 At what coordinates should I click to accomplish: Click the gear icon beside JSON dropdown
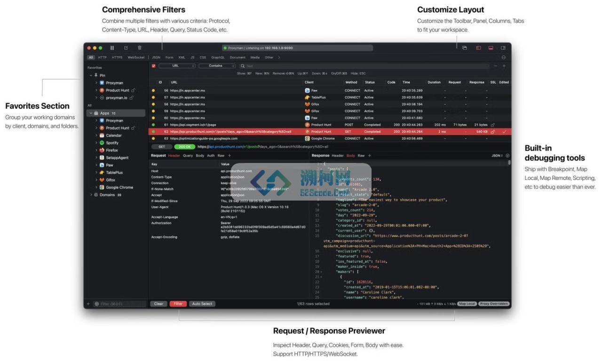[507, 155]
